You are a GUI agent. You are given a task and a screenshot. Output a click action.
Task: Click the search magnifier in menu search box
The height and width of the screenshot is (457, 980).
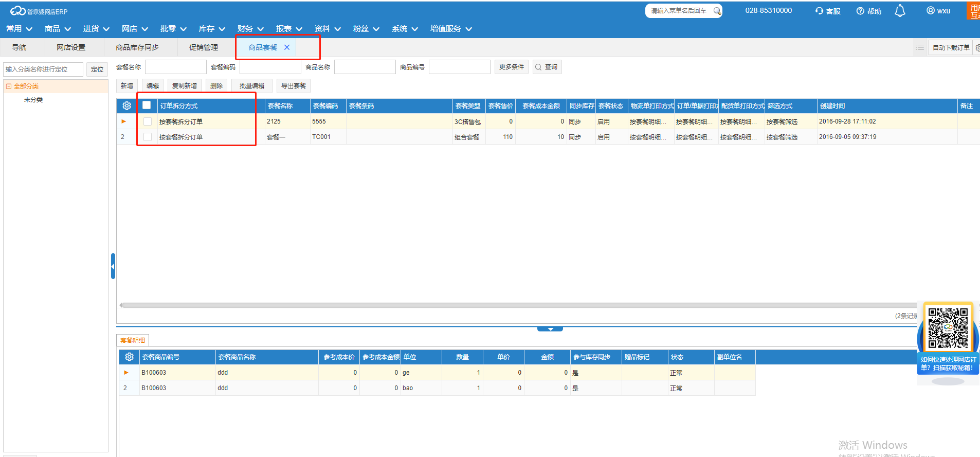click(x=717, y=11)
